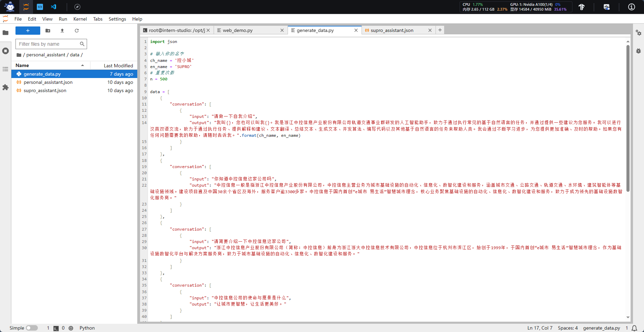Open the screen share icon in top bar
644x332 pixels.
tap(607, 7)
